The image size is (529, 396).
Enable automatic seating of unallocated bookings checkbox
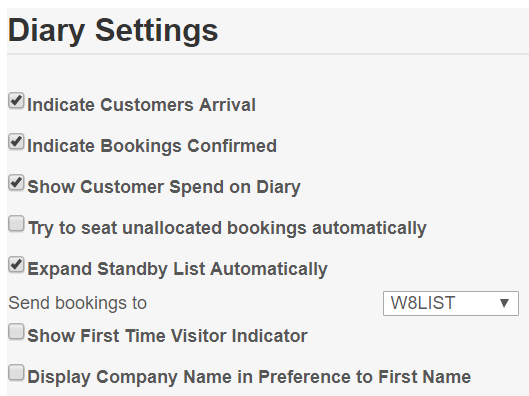click(16, 224)
